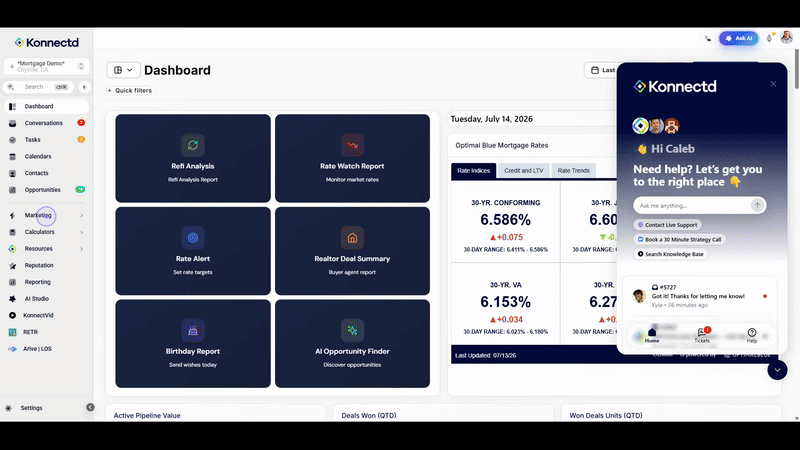
Task: Open Arive | LOS in the sidebar
Action: 46,349
